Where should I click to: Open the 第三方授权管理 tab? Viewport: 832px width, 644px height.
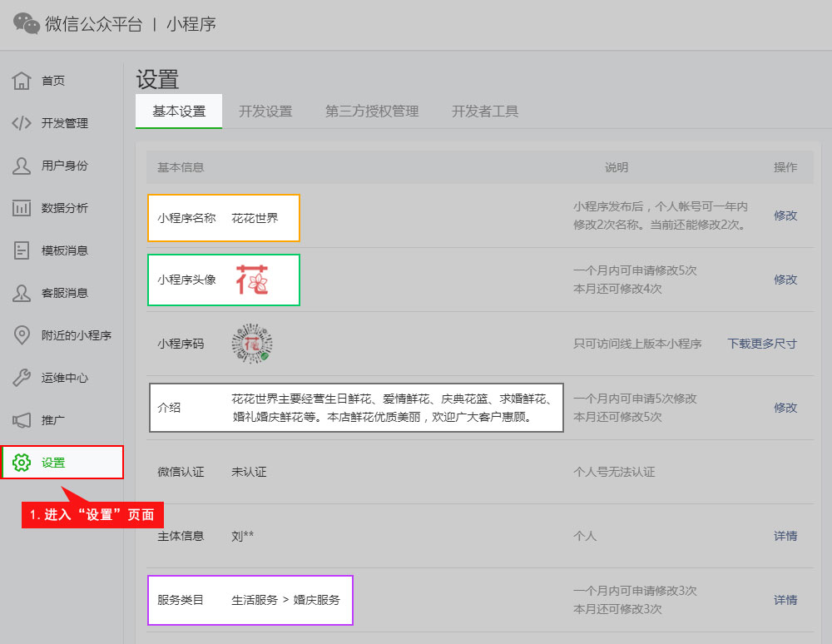click(372, 111)
